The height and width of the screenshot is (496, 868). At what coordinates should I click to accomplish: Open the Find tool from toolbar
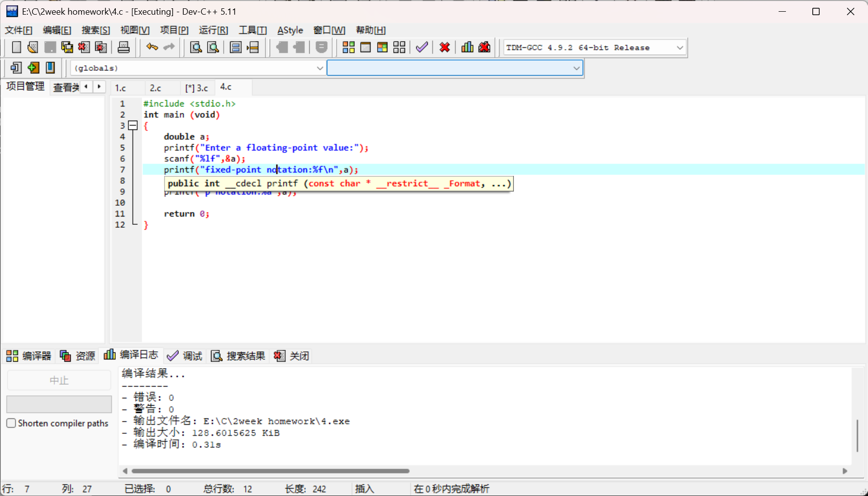tap(196, 47)
